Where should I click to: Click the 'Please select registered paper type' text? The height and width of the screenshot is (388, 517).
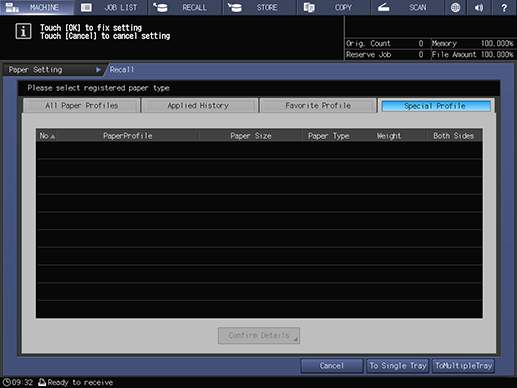coord(98,88)
